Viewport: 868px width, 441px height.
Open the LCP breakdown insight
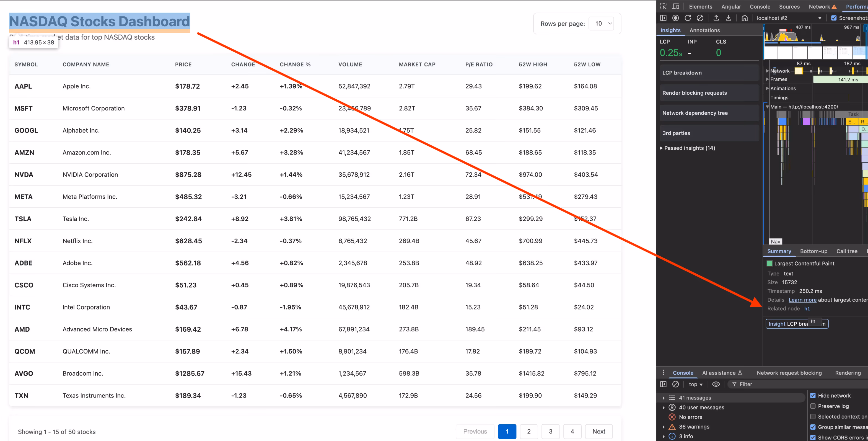point(709,73)
